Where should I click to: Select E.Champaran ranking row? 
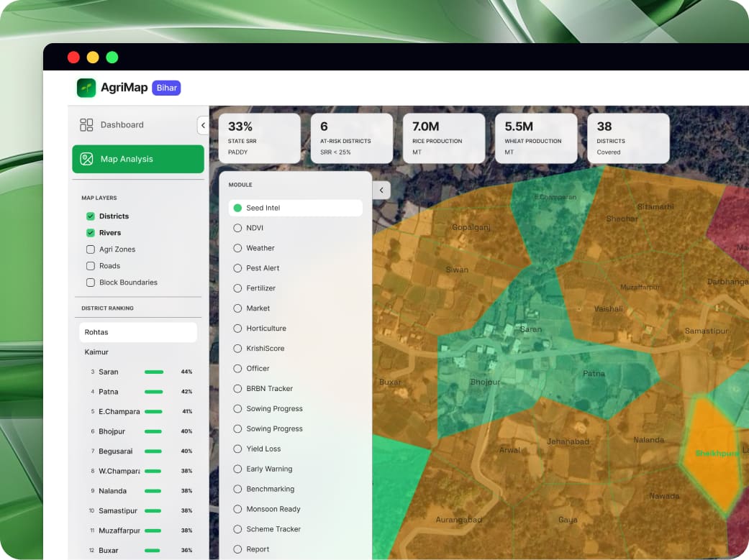point(138,411)
